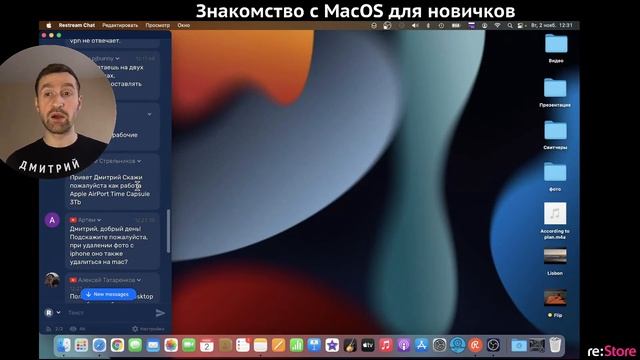This screenshot has height=360, width=640.
Task: Open Launchpad from the Dock
Action: click(x=81, y=345)
